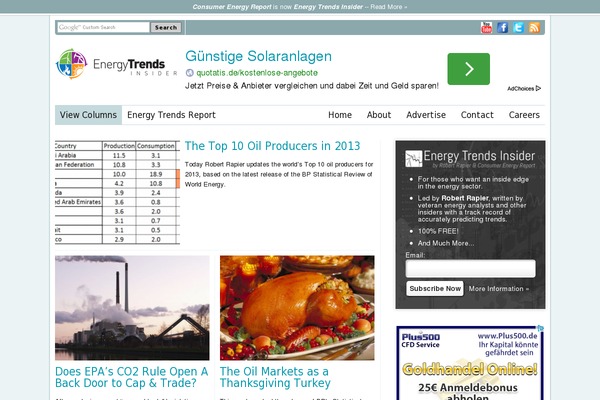Click the Plus500 Goldhandel Online ad

(470, 363)
